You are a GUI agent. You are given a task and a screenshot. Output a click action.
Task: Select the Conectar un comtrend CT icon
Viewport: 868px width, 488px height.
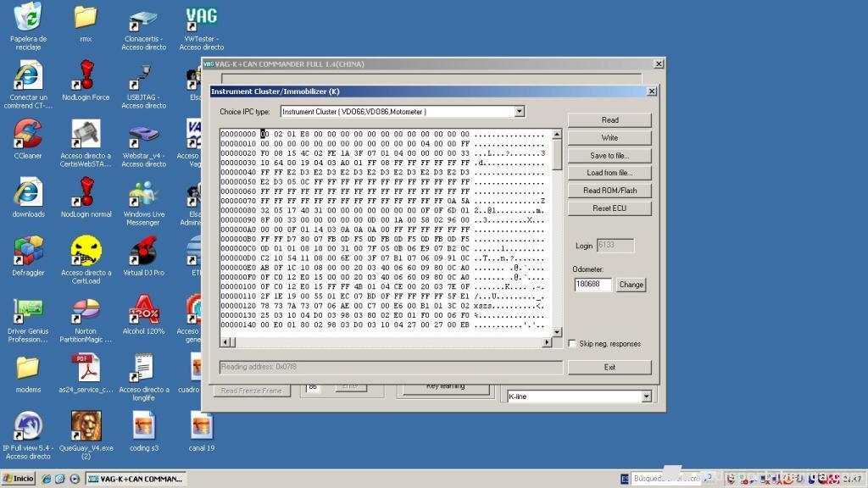point(28,75)
